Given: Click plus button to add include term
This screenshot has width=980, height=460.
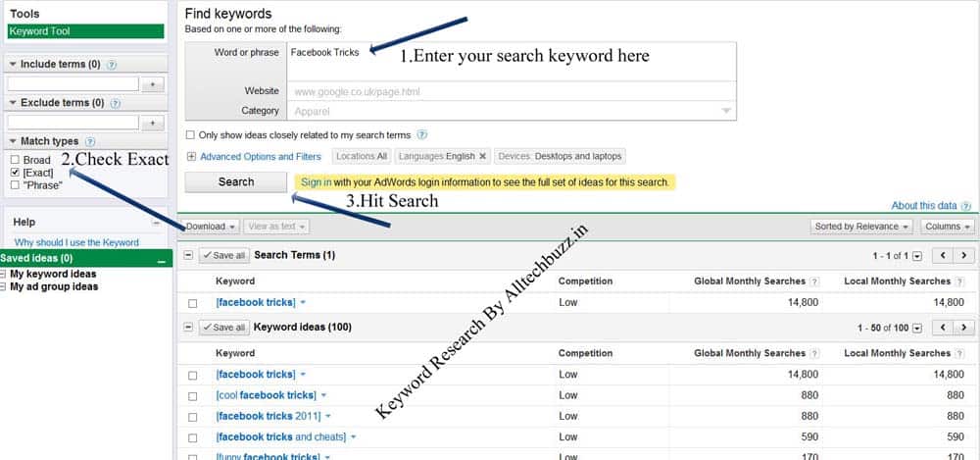Looking at the screenshot, I should tap(152, 84).
